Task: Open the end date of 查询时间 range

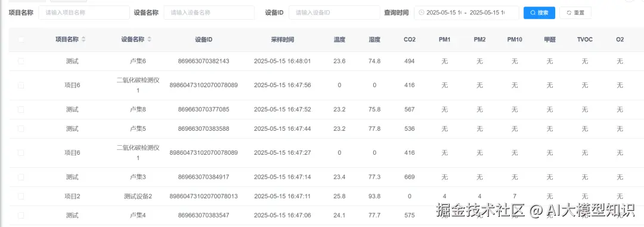Action: [487, 13]
